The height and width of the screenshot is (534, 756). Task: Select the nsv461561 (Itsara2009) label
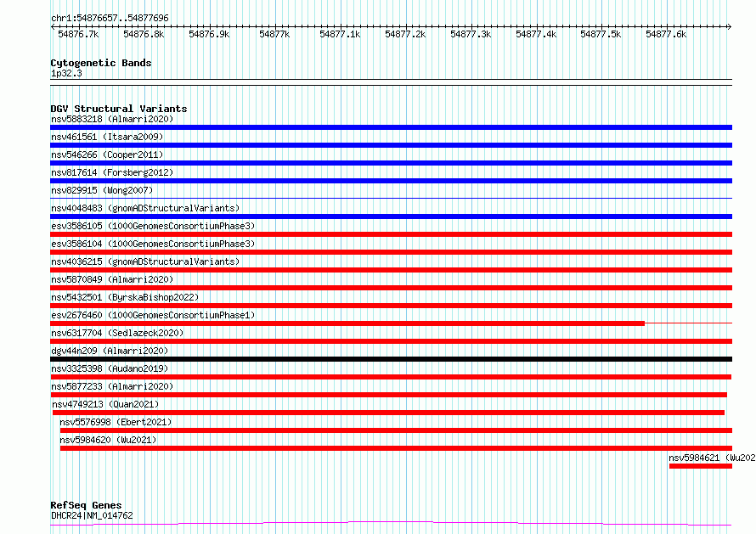pos(107,137)
